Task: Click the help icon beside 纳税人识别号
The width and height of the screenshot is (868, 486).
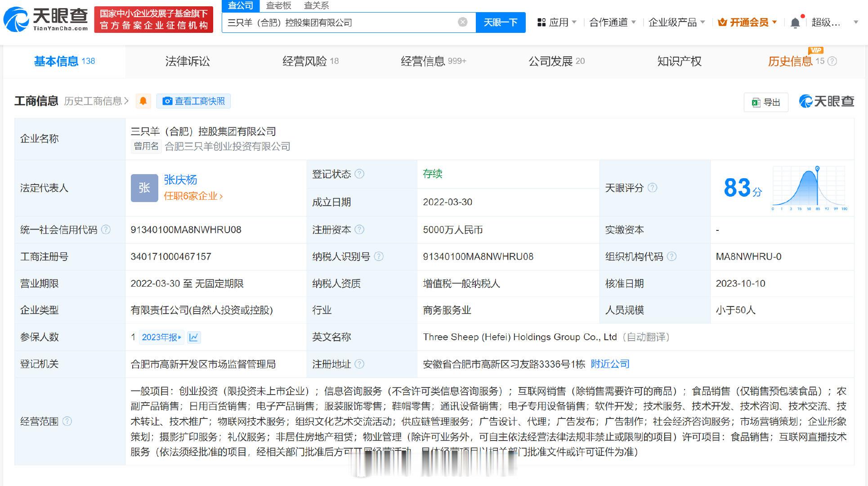Action: coord(379,256)
